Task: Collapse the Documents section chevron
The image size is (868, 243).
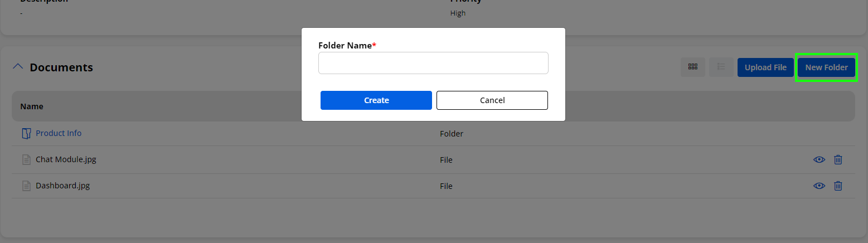Action: point(18,67)
